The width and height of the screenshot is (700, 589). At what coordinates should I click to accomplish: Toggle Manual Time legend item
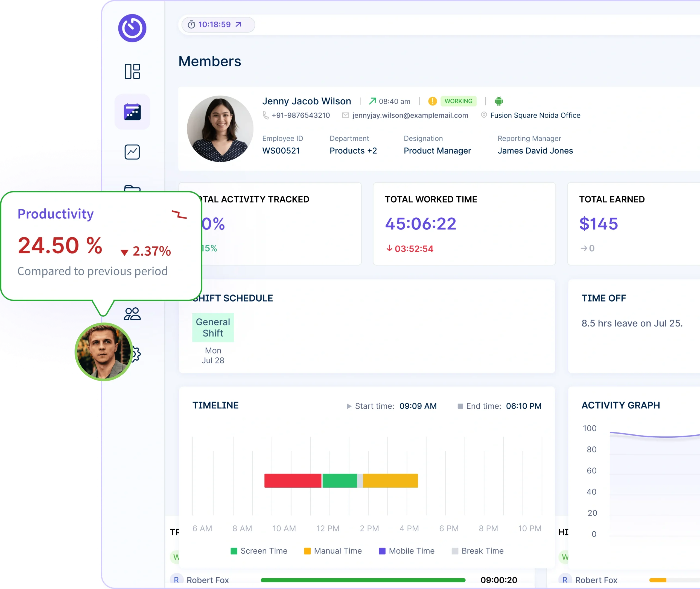[x=333, y=551]
